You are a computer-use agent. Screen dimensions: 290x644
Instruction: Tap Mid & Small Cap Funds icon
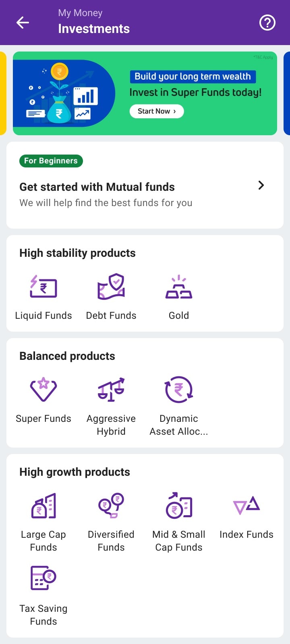pos(179,506)
